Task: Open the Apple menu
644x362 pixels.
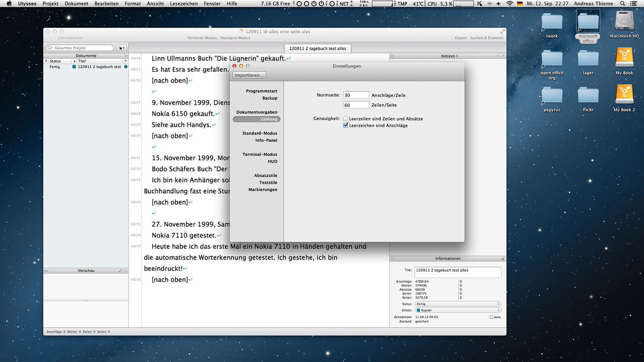Action: click(9, 3)
